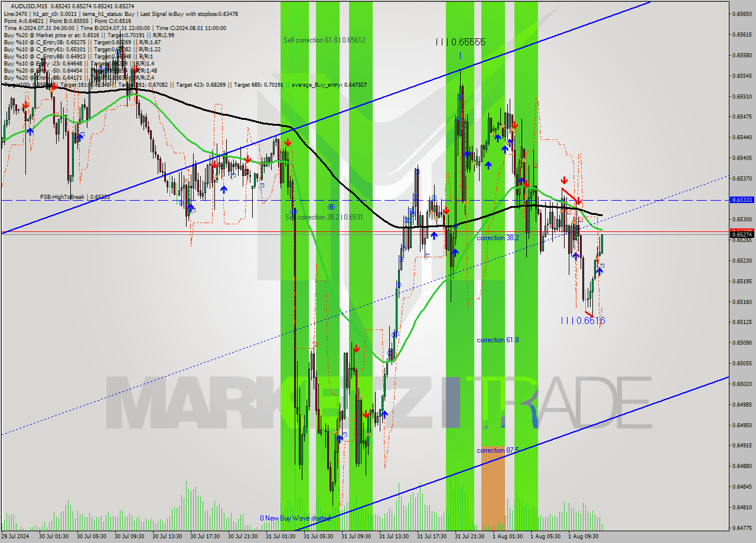The height and width of the screenshot is (543, 756).
Task: Click the 0.65020 price axis label
Action: [x=742, y=384]
